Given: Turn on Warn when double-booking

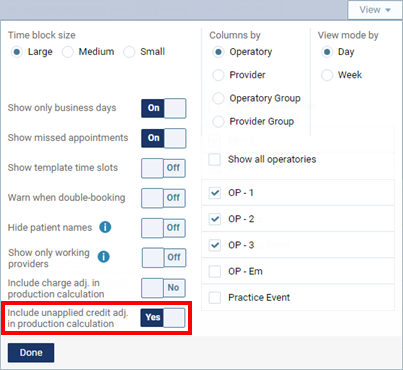Looking at the screenshot, I should tap(163, 198).
